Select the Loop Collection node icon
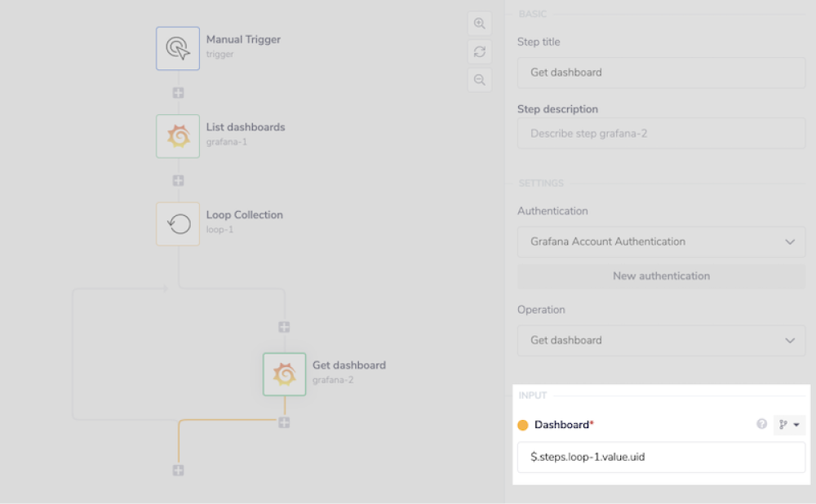This screenshot has height=504, width=816. (177, 223)
